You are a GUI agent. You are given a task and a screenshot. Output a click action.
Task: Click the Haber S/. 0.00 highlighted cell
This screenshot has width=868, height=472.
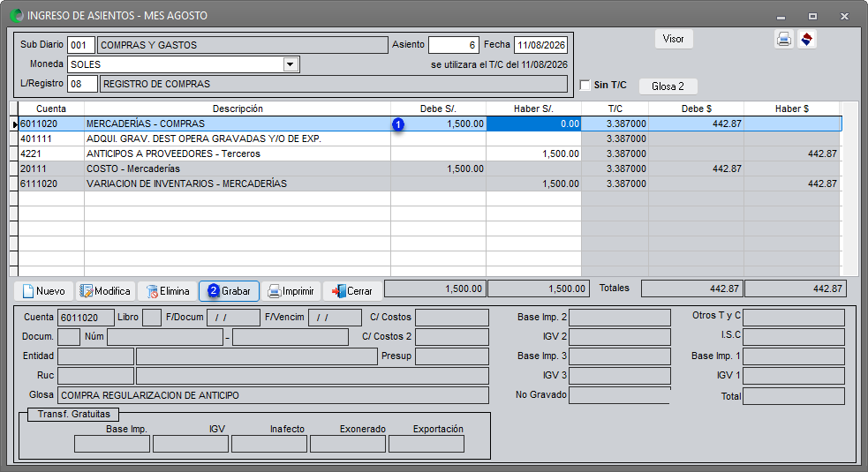click(x=533, y=124)
